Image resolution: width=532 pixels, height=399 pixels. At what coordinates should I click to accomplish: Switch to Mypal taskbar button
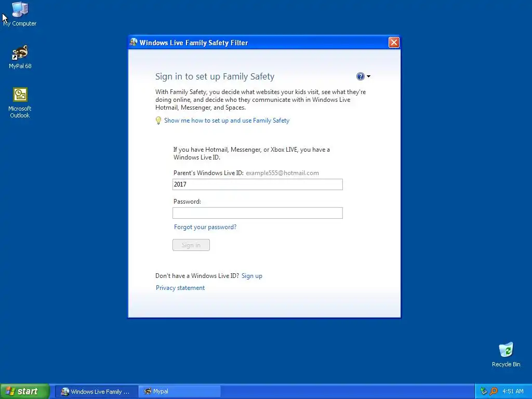point(180,392)
